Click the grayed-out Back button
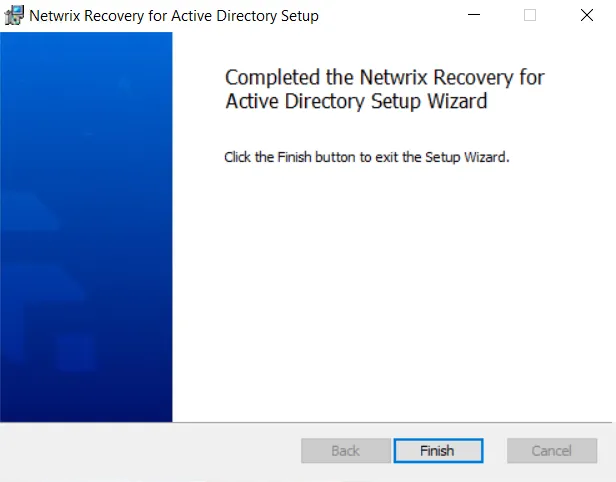The image size is (616, 482). 346,451
